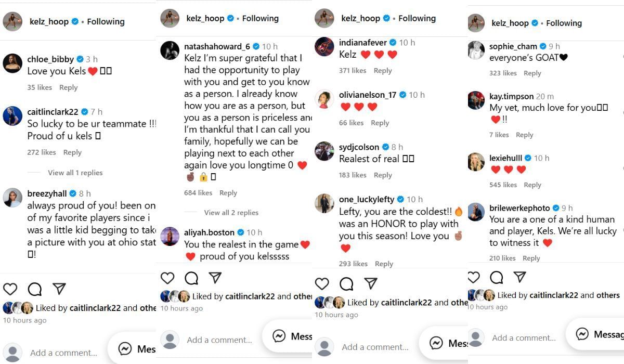The image size is (624, 364).
Task: Reply to sophie_cham's comment
Action: [532, 73]
